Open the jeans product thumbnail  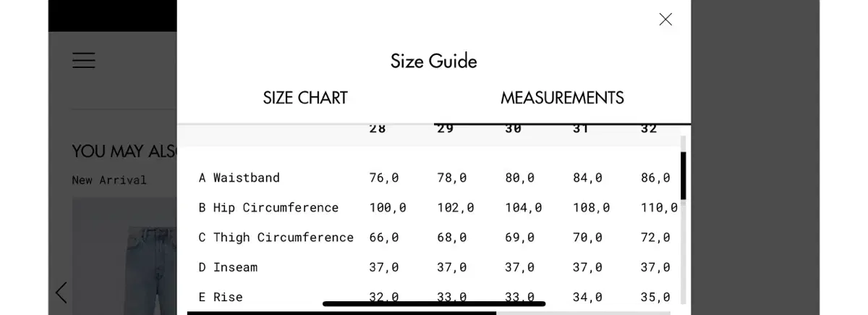coord(124,256)
